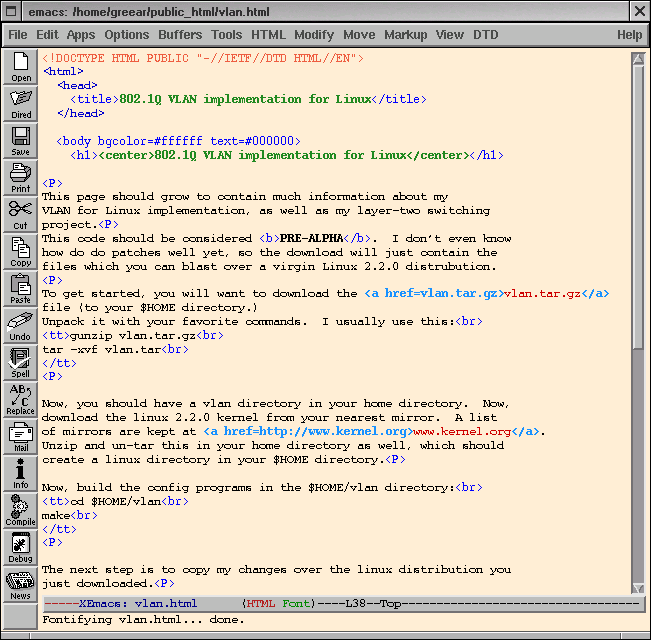Expand the HTML menu

pos(268,35)
